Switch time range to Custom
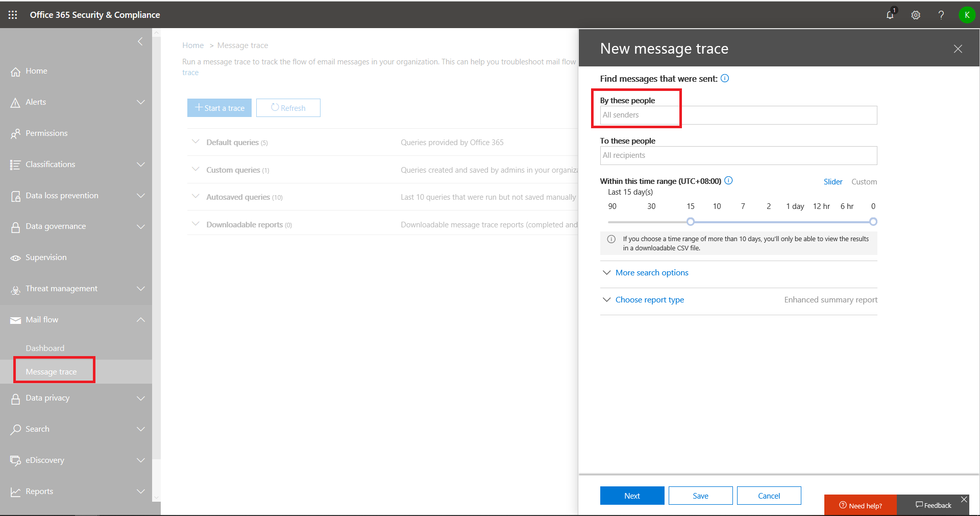This screenshot has width=980, height=516. pos(864,182)
